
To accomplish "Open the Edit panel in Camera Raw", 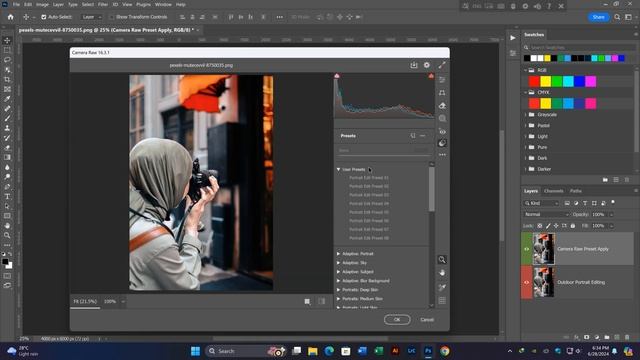I will [x=442, y=80].
